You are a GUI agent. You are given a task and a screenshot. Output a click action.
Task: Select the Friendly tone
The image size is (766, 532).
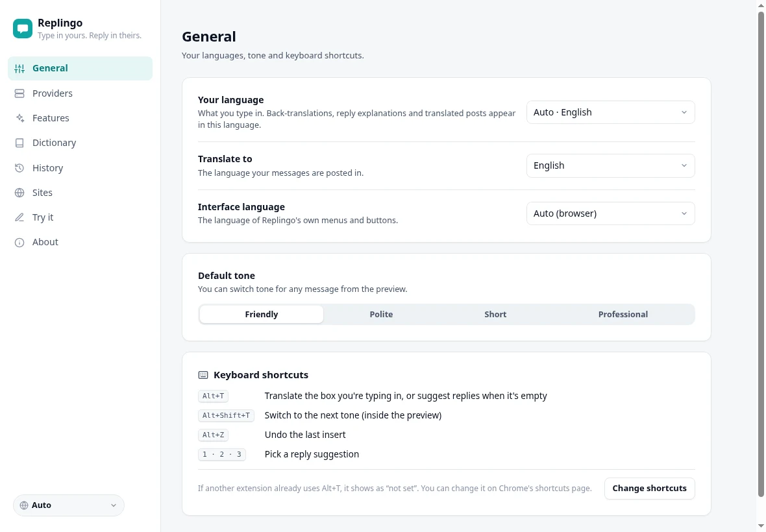(262, 314)
